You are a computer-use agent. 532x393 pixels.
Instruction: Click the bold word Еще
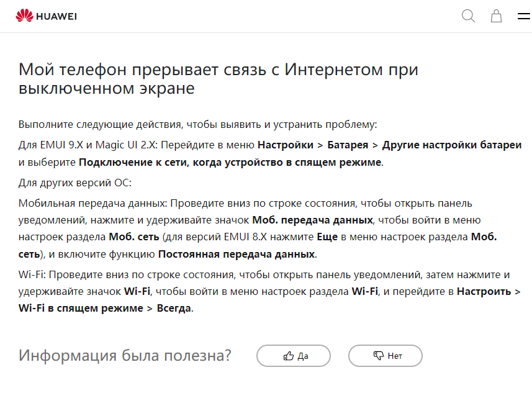coord(327,237)
